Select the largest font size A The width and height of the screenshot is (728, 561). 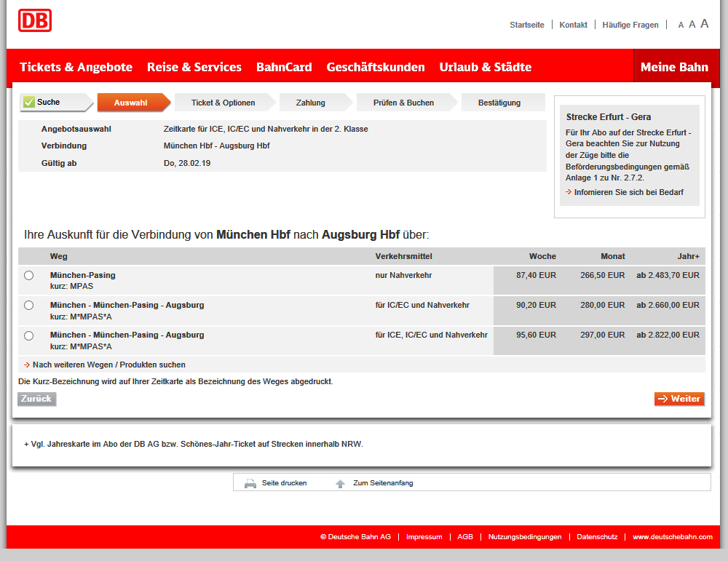coord(704,24)
